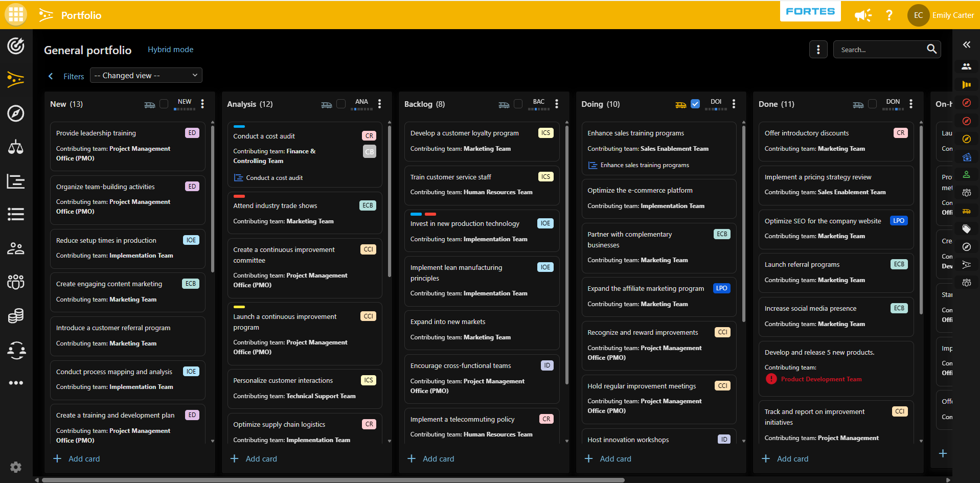Click the target goals icon in sidebar
980x483 pixels.
pyautogui.click(x=16, y=45)
